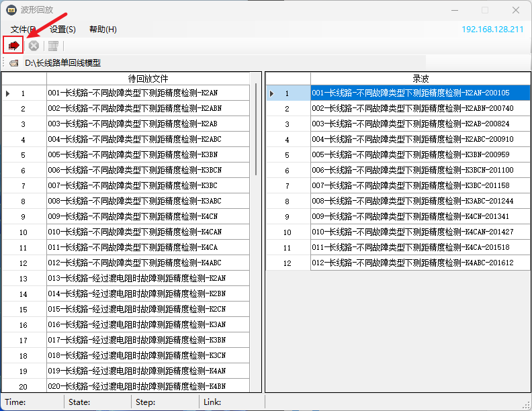Select playback file 008 ending in K3ABC
Image resolution: width=532 pixels, height=411 pixels.
(x=134, y=201)
